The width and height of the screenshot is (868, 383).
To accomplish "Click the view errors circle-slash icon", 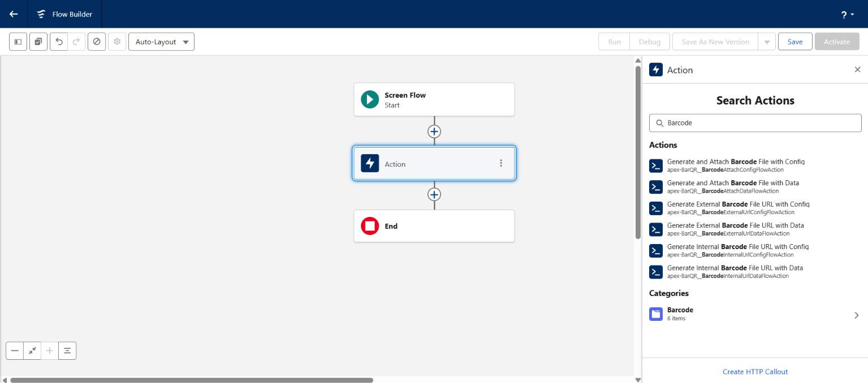I will point(97,42).
